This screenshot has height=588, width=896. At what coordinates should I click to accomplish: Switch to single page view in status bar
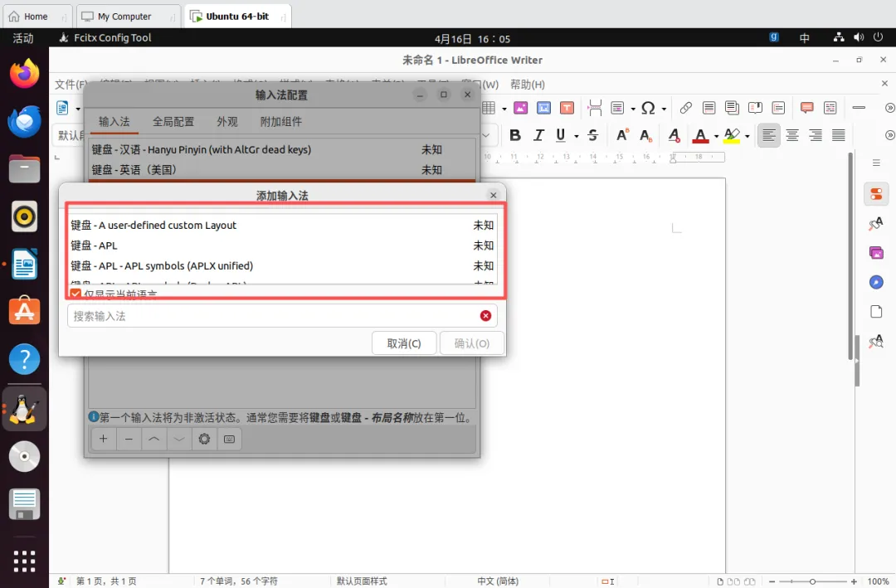pyautogui.click(x=720, y=581)
